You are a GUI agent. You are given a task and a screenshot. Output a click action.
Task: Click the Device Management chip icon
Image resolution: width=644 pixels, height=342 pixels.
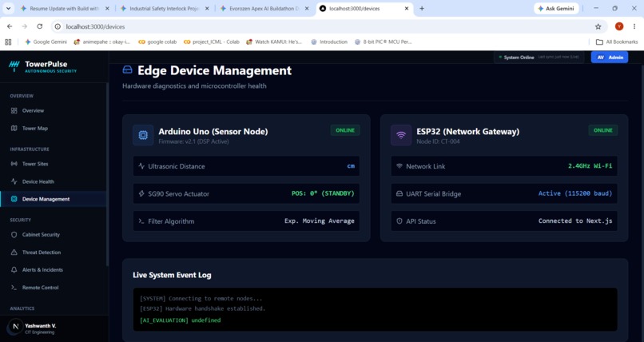tap(14, 199)
